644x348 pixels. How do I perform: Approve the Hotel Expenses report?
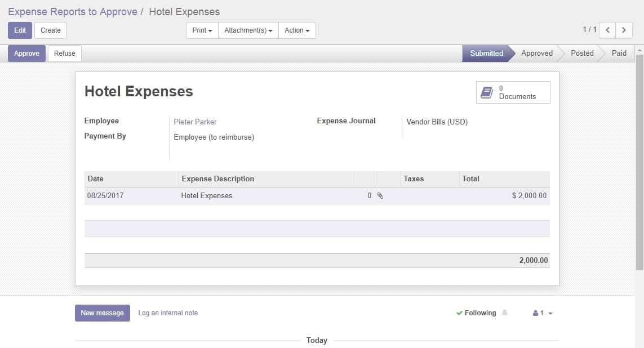tap(26, 53)
